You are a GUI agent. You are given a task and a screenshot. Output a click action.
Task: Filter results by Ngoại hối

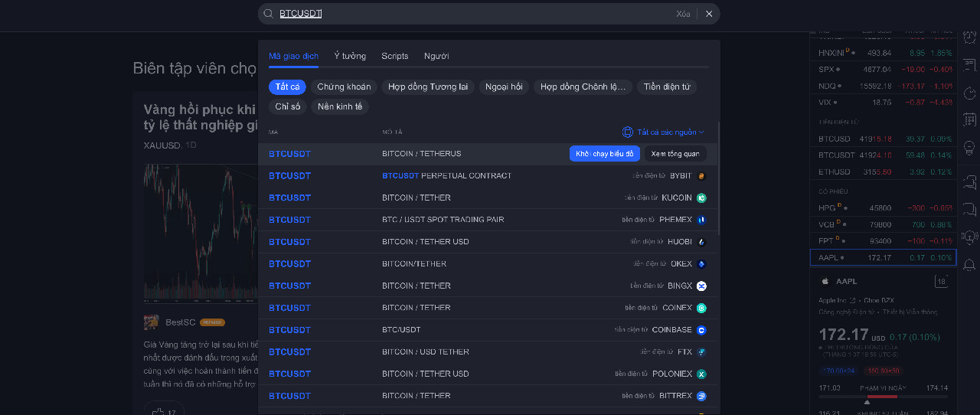pos(504,87)
